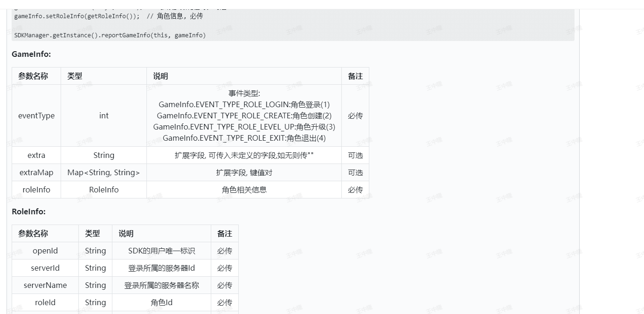Image resolution: width=644 pixels, height=314 pixels.
Task: Click 'String' type in serverName row
Action: tap(96, 285)
